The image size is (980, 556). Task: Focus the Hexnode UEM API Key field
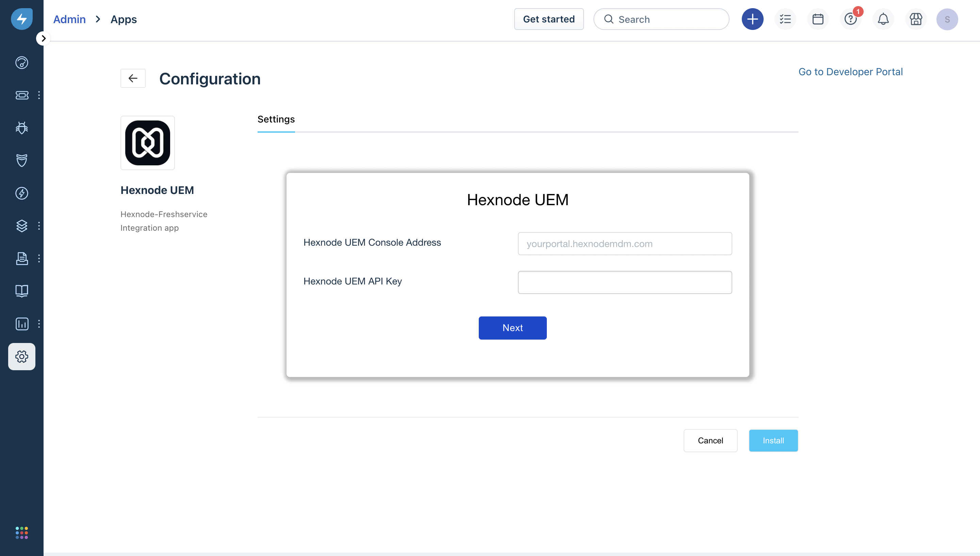(x=624, y=282)
